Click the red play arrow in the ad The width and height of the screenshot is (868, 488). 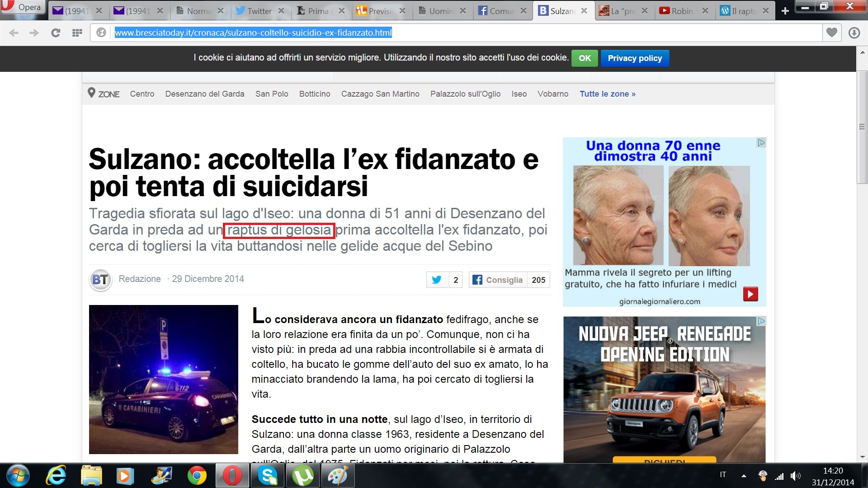750,294
